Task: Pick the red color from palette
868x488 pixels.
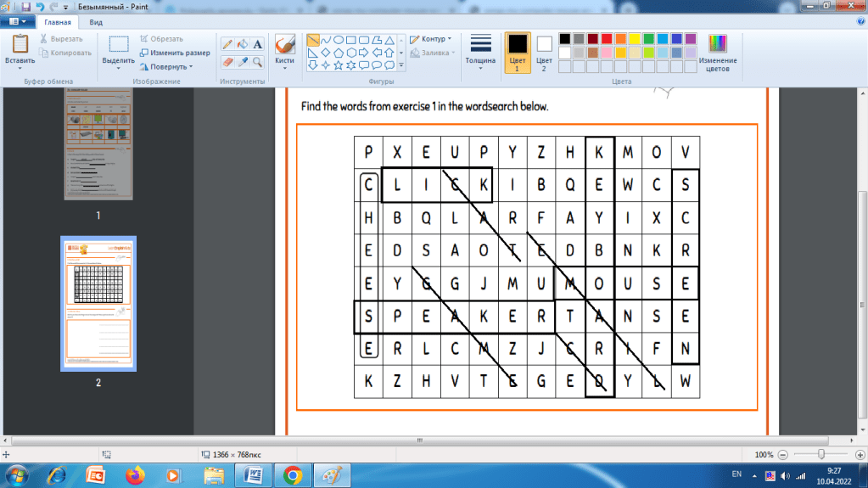Action: 608,39
